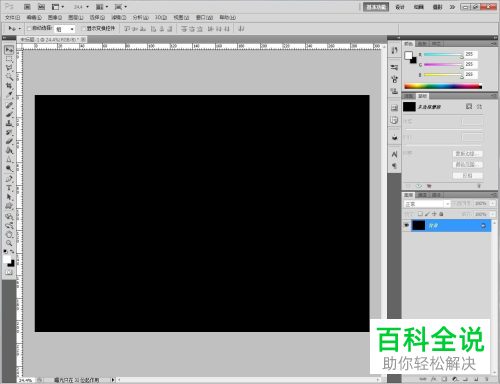Open the View Extras dropdown
The image size is (500, 384).
(58, 7)
